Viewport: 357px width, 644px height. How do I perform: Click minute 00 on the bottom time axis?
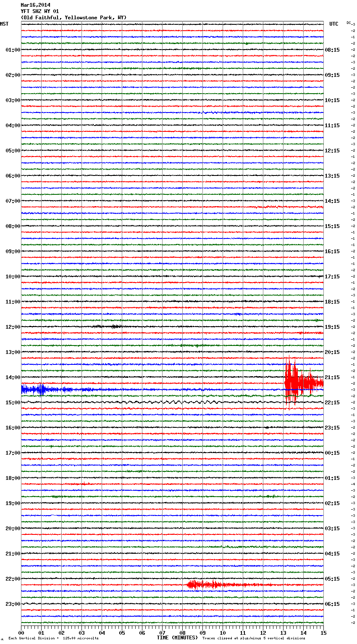click(21, 633)
